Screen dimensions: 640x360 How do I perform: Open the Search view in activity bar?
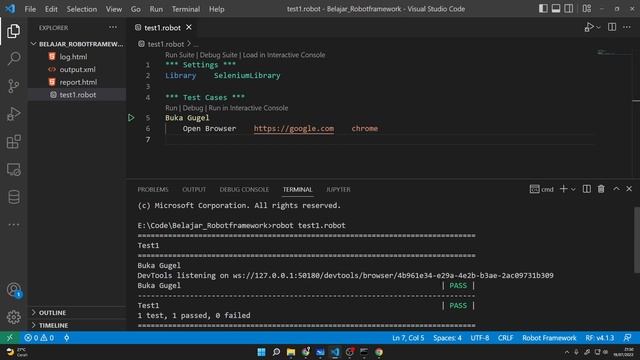[13, 58]
